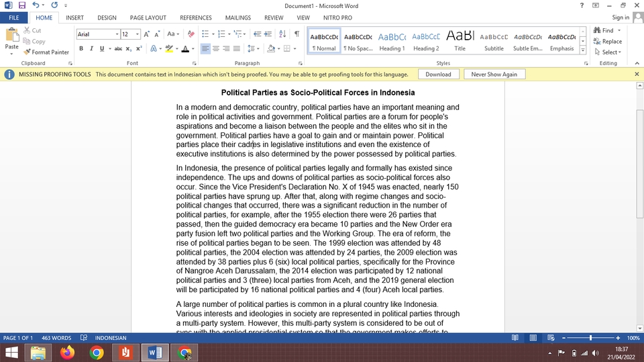Viewport: 644px width, 362px height.
Task: Switch to the REVIEW tab
Action: click(x=274, y=17)
